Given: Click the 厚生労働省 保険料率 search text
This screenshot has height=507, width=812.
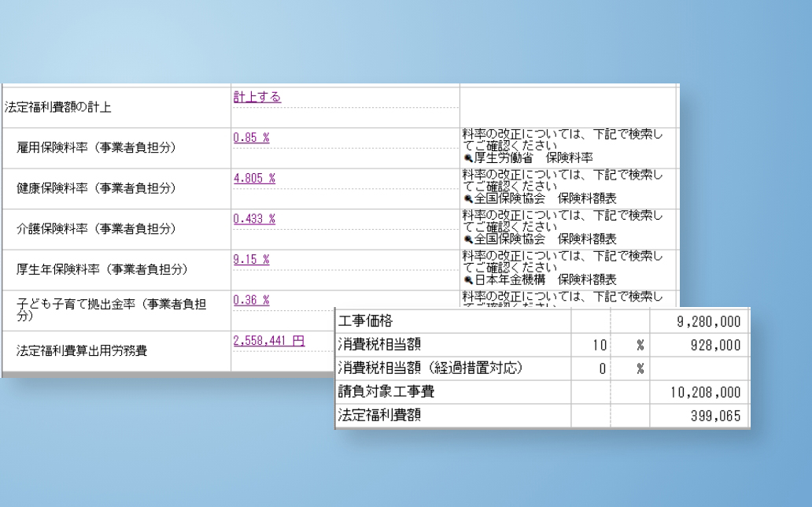Looking at the screenshot, I should (533, 157).
